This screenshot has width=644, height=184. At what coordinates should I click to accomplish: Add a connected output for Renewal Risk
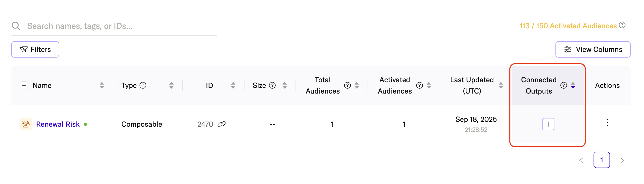pos(548,124)
